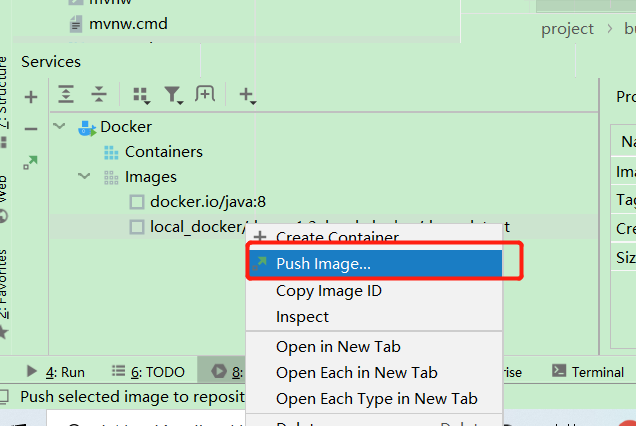Click the green push arrow sidebar icon
Screen dimensions: 636x426
pyautogui.click(x=30, y=162)
